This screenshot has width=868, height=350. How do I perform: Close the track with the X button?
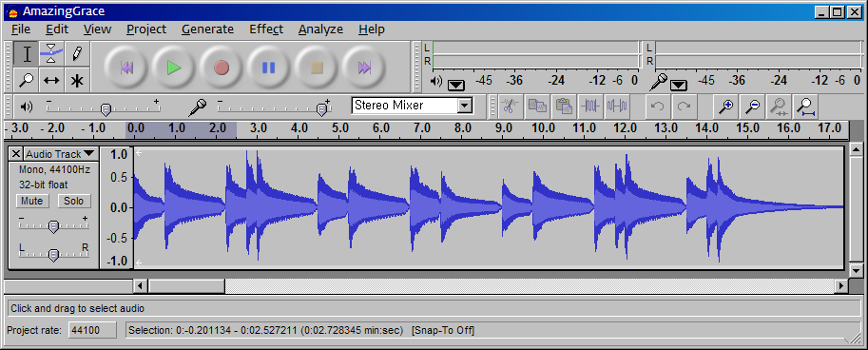tap(16, 153)
